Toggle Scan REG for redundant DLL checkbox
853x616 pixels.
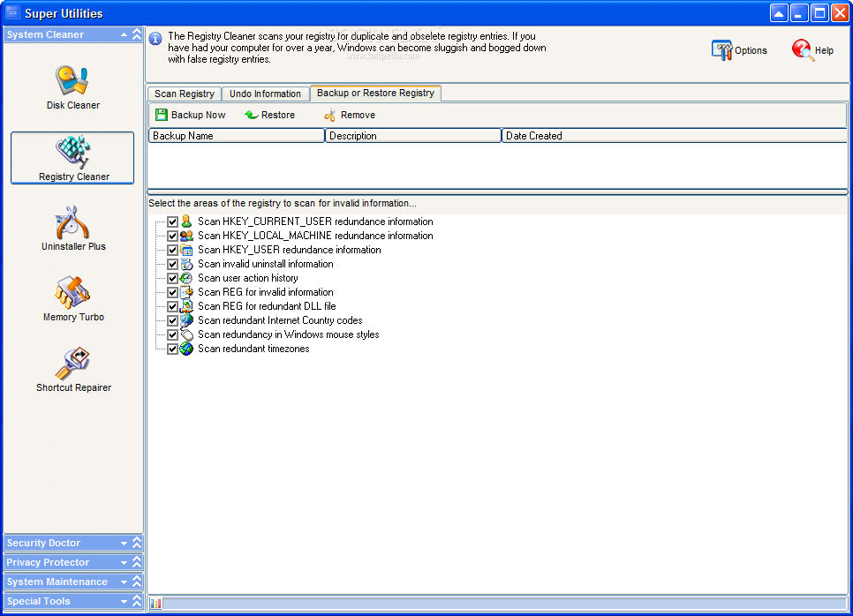coord(172,306)
